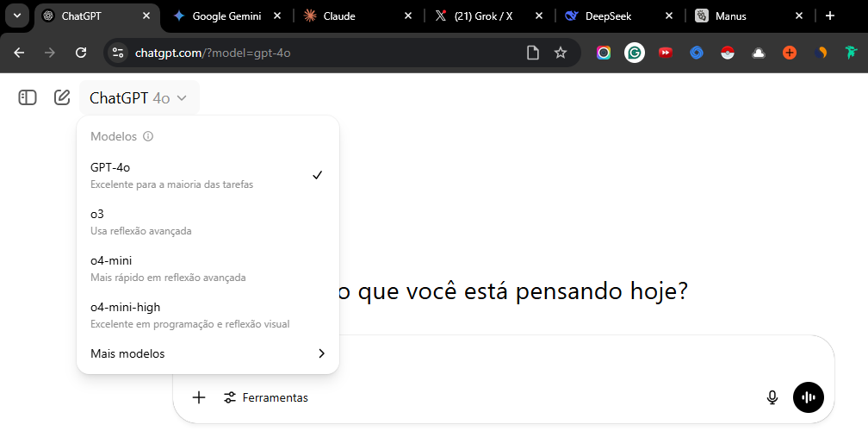Close the Claude tab

pyautogui.click(x=408, y=16)
